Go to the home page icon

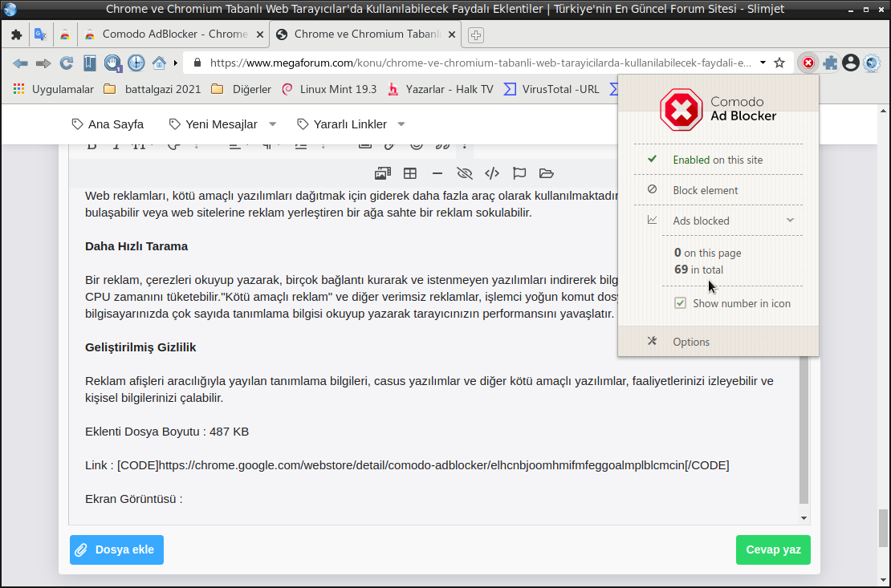[x=159, y=63]
